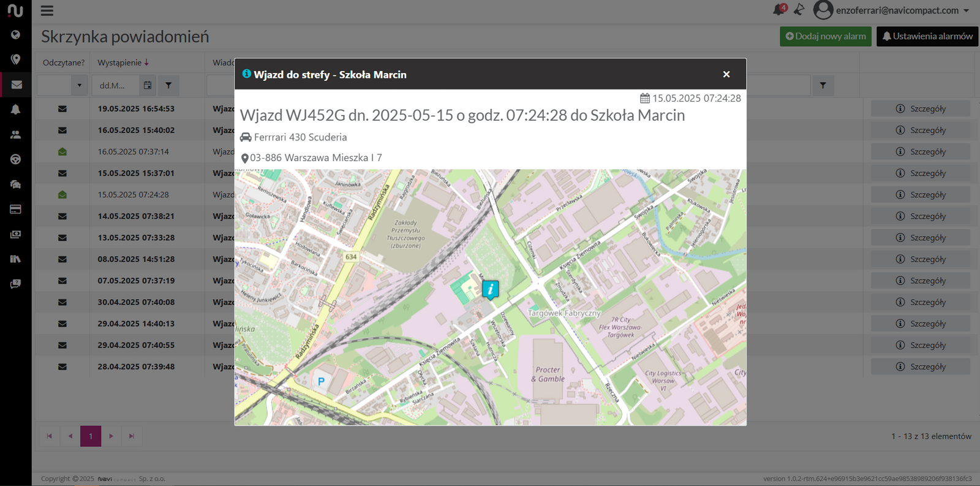Open the location pin section in sidebar

(15, 59)
